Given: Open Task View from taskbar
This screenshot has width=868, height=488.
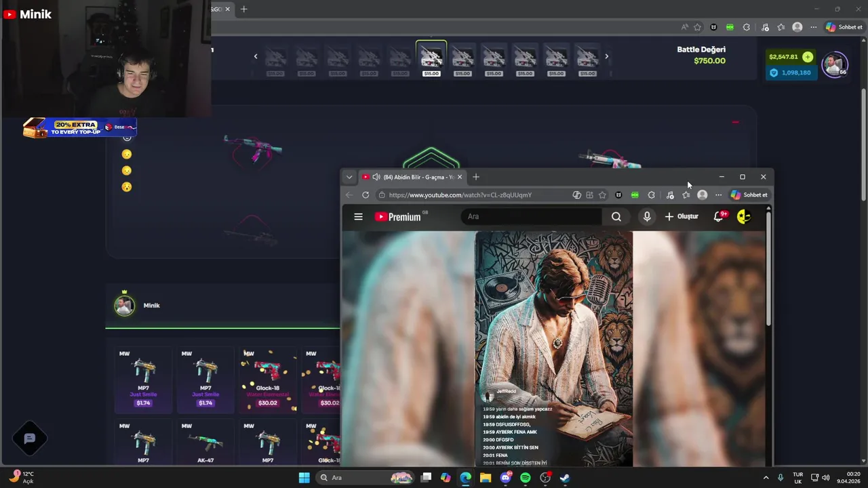Looking at the screenshot, I should 426,478.
